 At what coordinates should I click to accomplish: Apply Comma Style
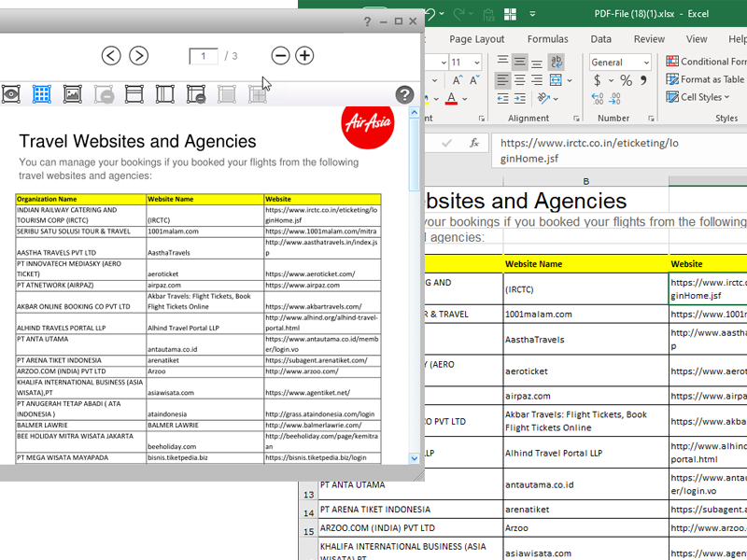coord(643,80)
